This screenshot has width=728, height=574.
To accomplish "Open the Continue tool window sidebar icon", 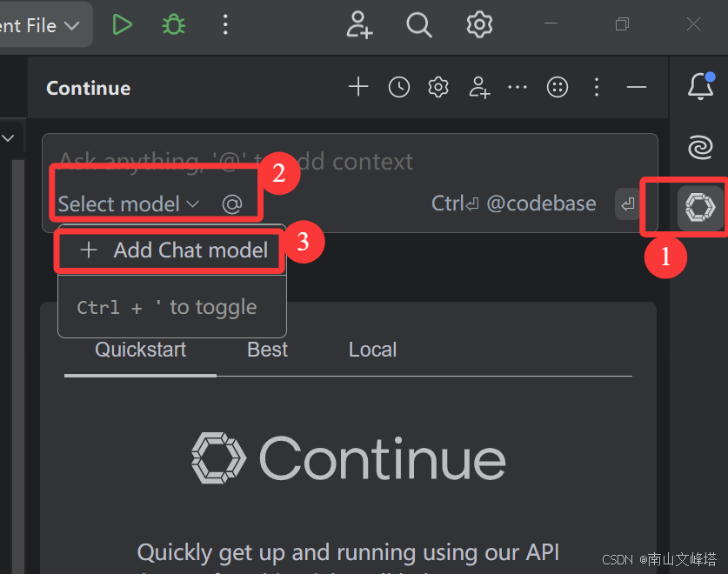I will coord(701,207).
